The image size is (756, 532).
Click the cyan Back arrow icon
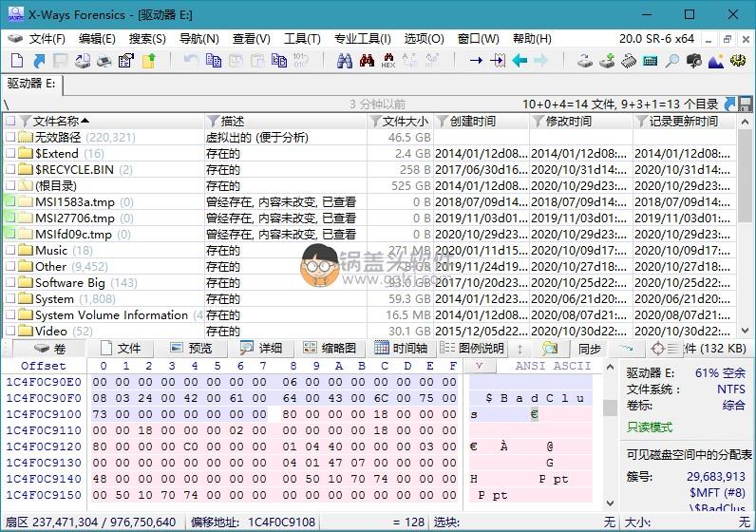click(520, 61)
